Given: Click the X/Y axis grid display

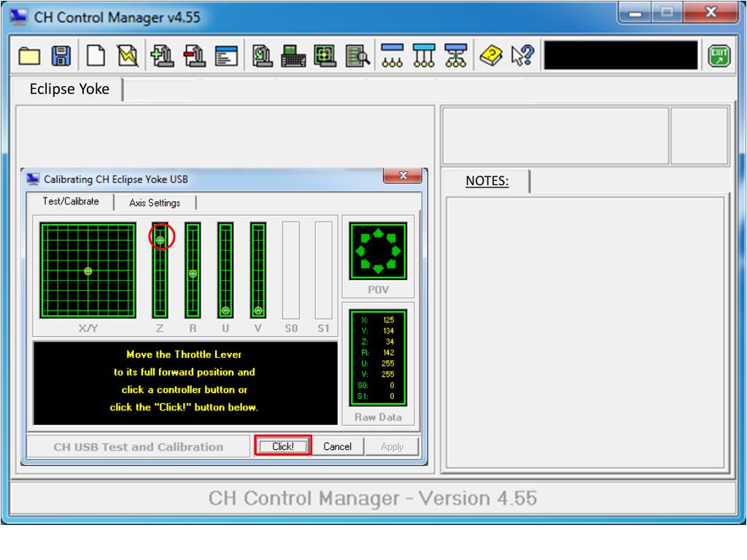Looking at the screenshot, I should [x=88, y=270].
